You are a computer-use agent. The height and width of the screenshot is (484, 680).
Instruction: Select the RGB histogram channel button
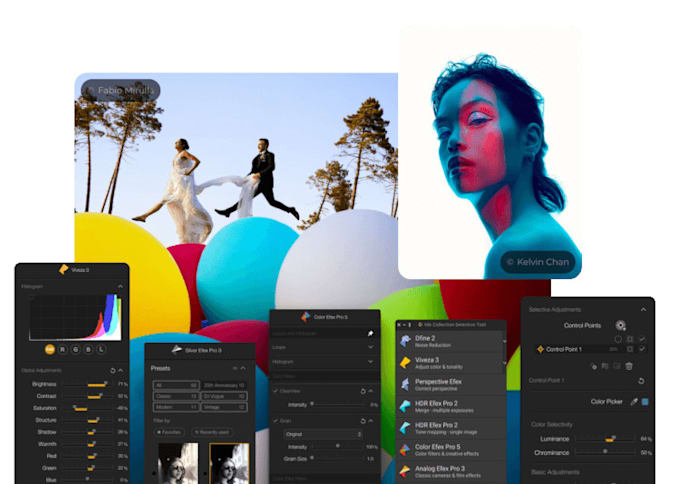(50, 349)
